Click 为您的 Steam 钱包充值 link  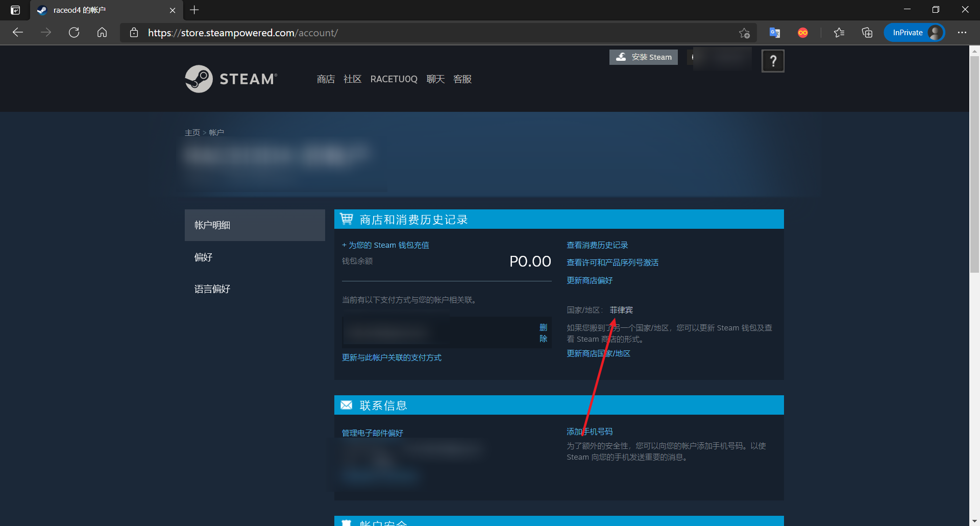point(385,245)
